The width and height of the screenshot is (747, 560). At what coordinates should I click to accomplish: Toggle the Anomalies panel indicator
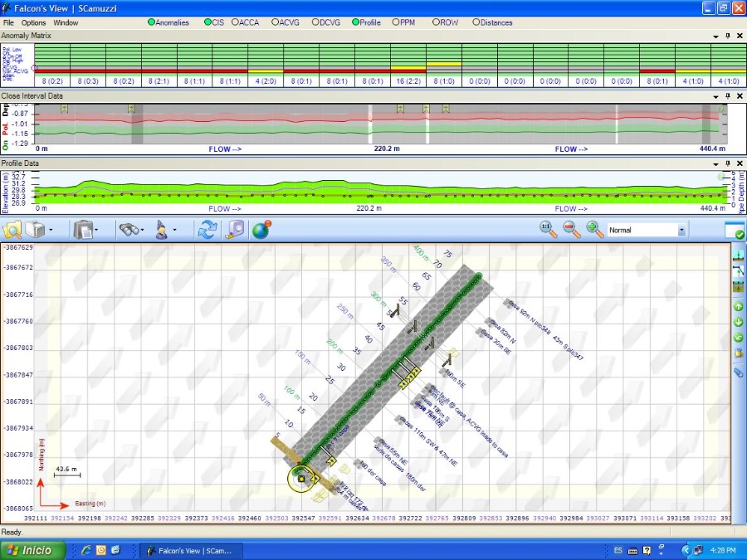151,22
